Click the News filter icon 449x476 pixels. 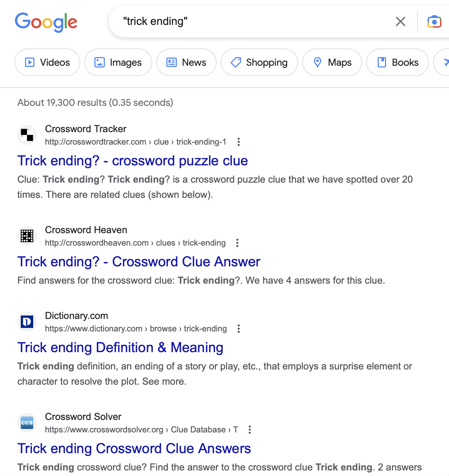click(x=171, y=62)
